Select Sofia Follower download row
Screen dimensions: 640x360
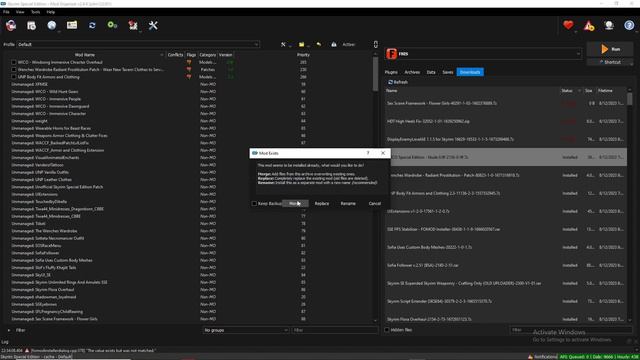point(506,265)
